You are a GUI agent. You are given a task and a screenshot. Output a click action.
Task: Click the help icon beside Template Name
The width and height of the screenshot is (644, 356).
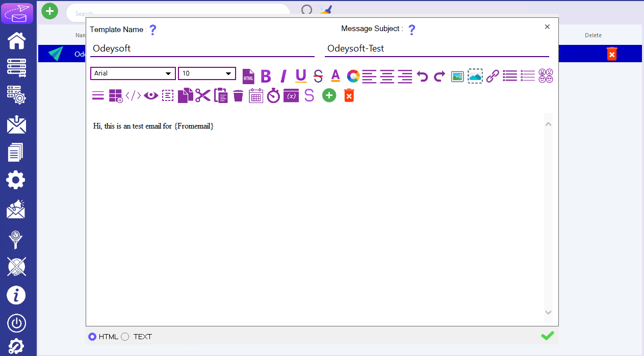152,30
